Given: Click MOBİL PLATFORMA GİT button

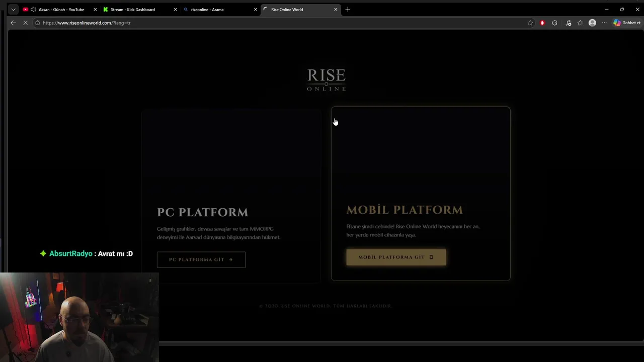Looking at the screenshot, I should (396, 257).
